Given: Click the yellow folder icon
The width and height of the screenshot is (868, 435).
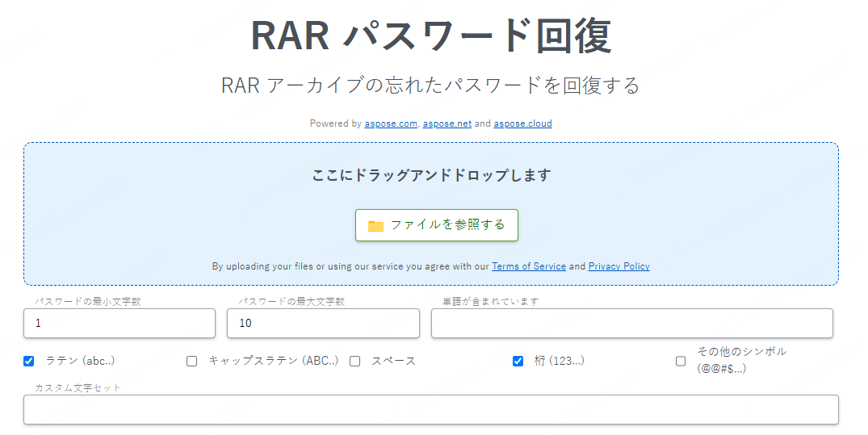Looking at the screenshot, I should pyautogui.click(x=376, y=226).
